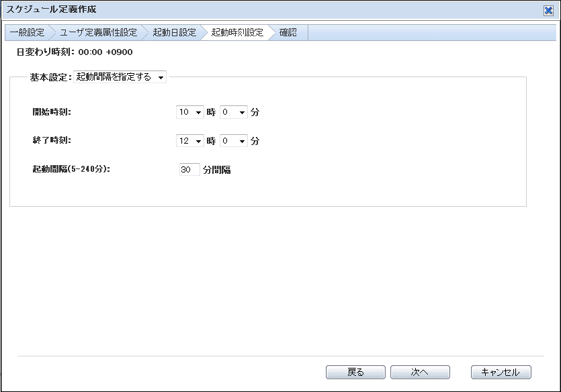Image resolution: width=561 pixels, height=392 pixels.
Task: Click the 戻る button
Action: (x=355, y=372)
